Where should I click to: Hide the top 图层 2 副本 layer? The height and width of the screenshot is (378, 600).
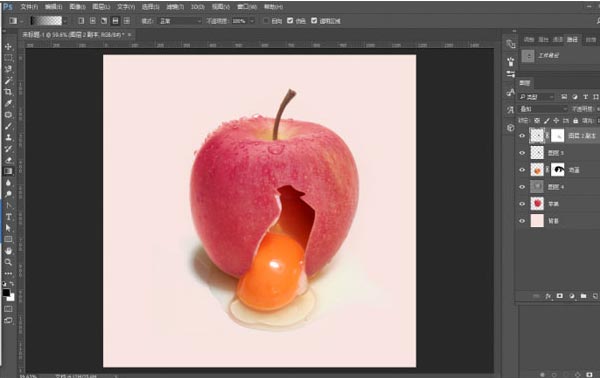click(522, 135)
